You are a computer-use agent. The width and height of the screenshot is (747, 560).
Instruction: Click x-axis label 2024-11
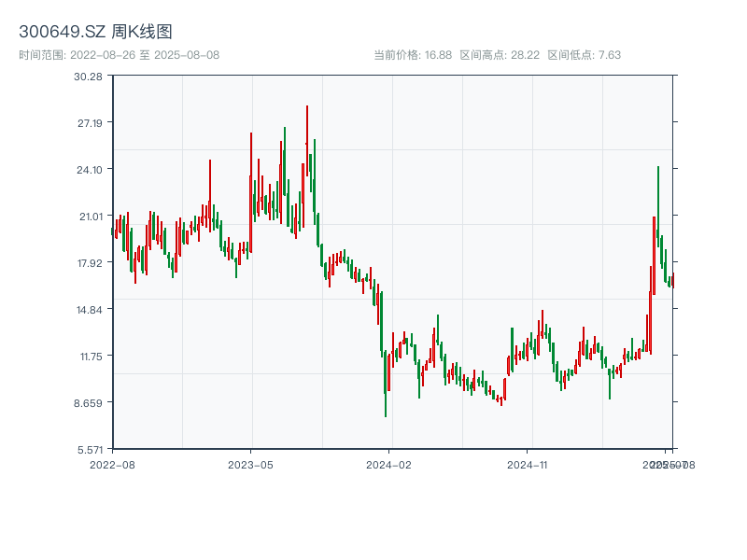pos(528,465)
